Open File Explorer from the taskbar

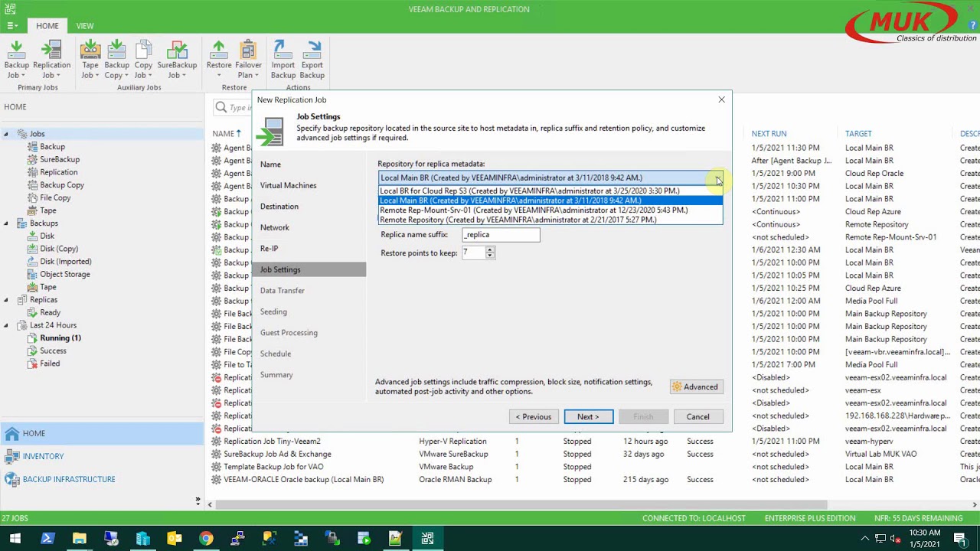click(x=79, y=539)
